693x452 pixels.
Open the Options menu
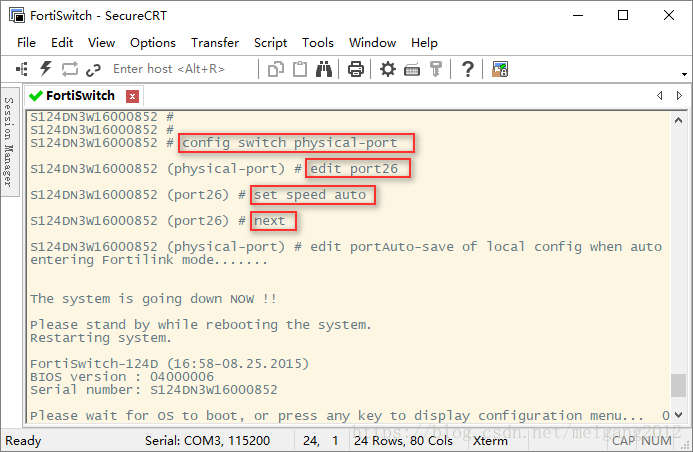(152, 43)
